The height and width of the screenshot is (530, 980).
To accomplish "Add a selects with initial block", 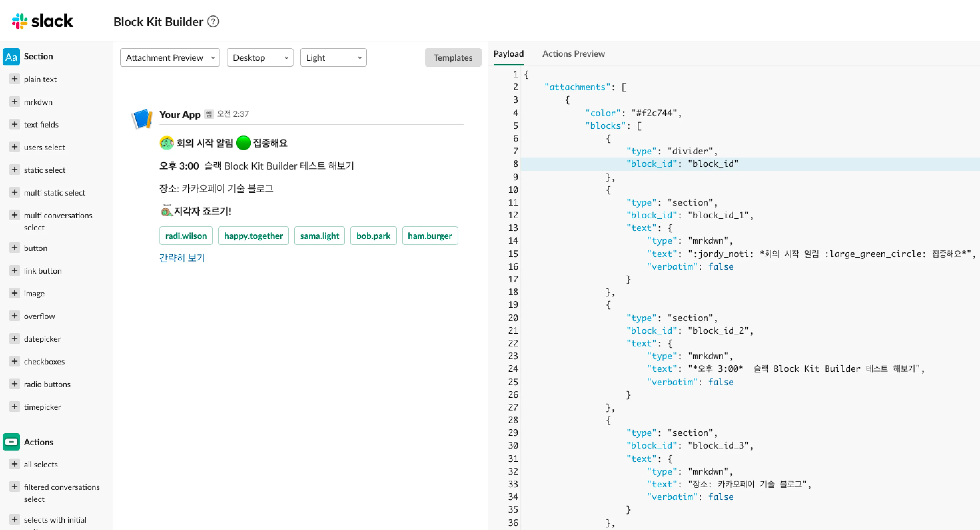I will tap(14, 520).
